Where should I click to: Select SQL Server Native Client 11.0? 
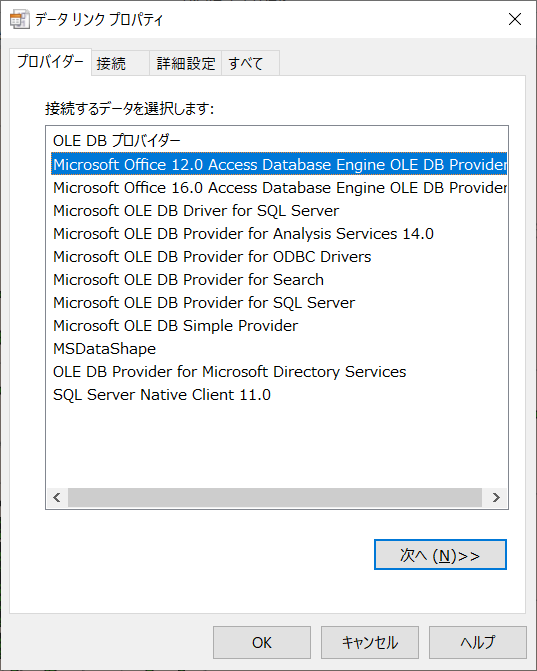(162, 395)
